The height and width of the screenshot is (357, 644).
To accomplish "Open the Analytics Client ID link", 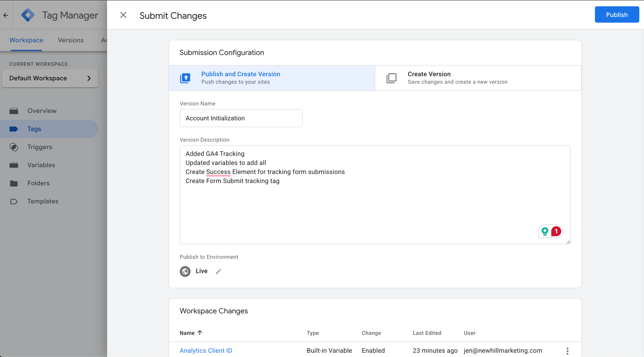I will tap(206, 351).
